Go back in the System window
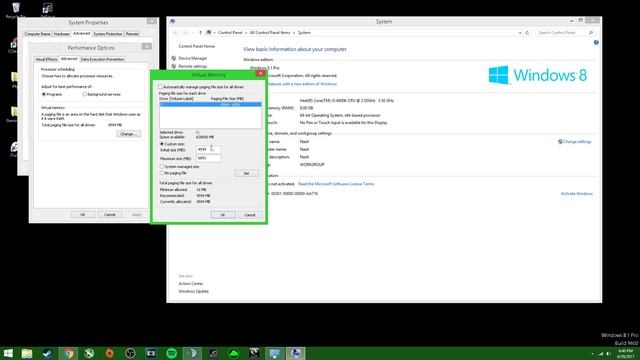 click(176, 33)
